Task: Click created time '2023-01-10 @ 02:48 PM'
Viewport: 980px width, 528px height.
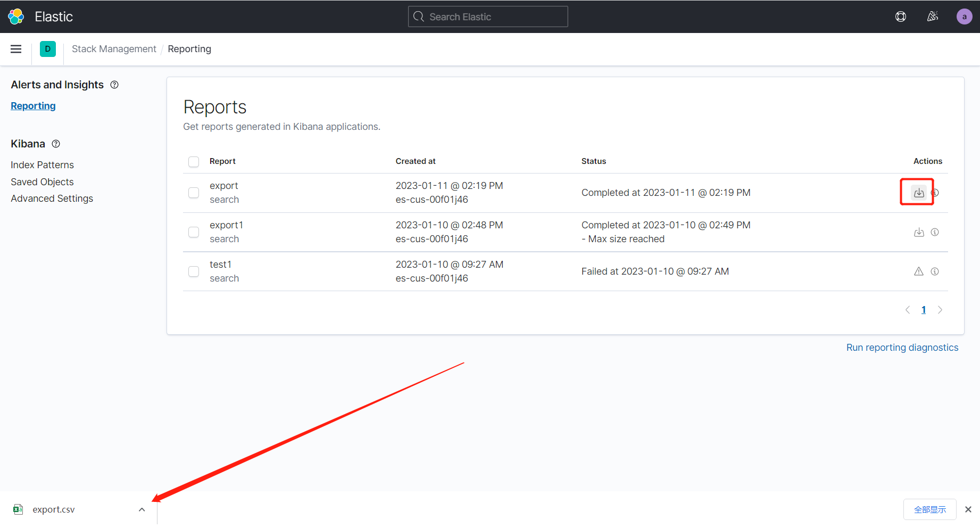Action: pos(449,225)
